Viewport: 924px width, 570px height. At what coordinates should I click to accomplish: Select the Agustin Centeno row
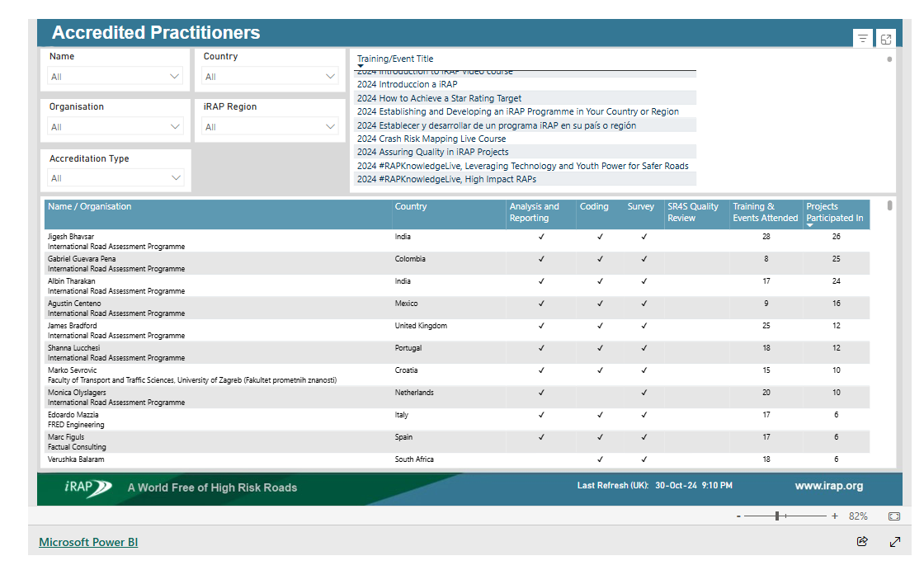pos(457,308)
